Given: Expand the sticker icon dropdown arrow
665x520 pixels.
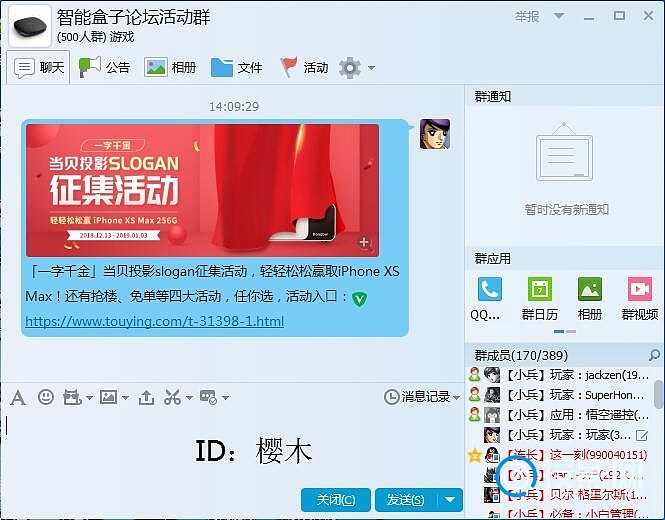Looking at the screenshot, I should 89,398.
